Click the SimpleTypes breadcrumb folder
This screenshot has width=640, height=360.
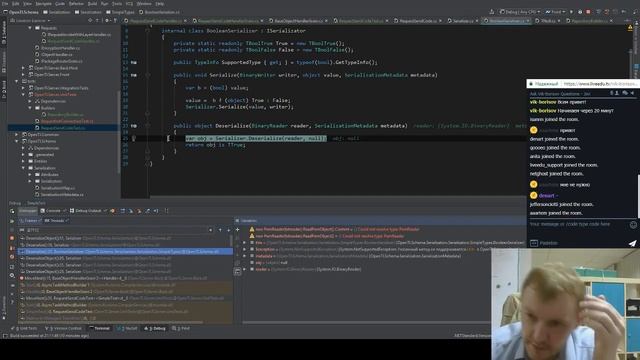coord(121,12)
